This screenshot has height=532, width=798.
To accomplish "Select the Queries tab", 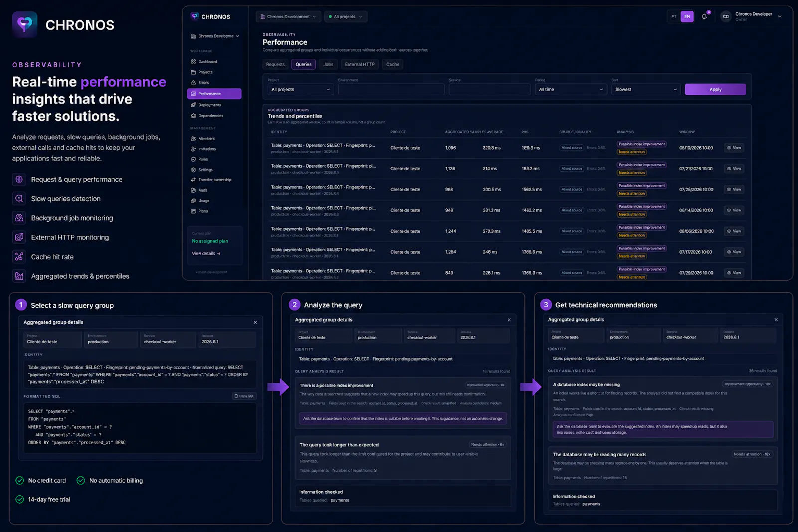I will (x=303, y=64).
